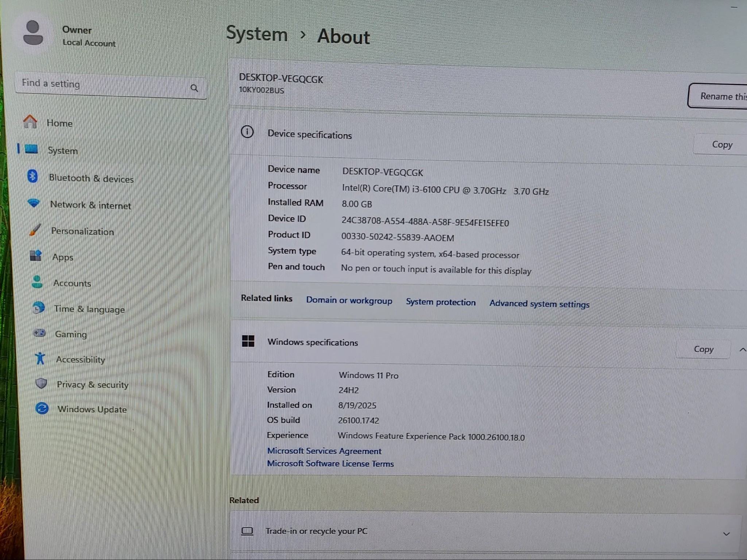This screenshot has width=747, height=560.
Task: Click the DESKTOP-VEGQCGK name under Device name
Action: [x=383, y=172]
